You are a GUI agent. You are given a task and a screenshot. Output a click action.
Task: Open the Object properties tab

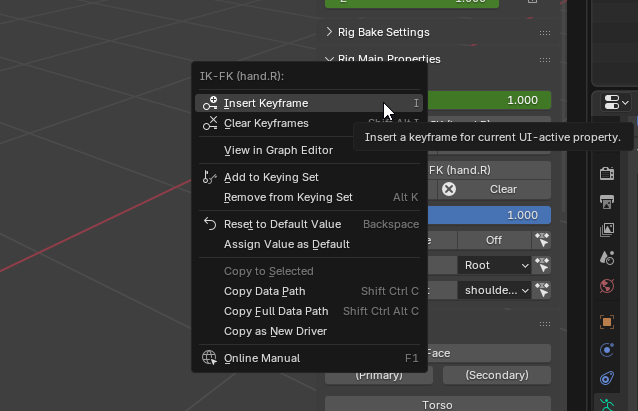tap(606, 322)
